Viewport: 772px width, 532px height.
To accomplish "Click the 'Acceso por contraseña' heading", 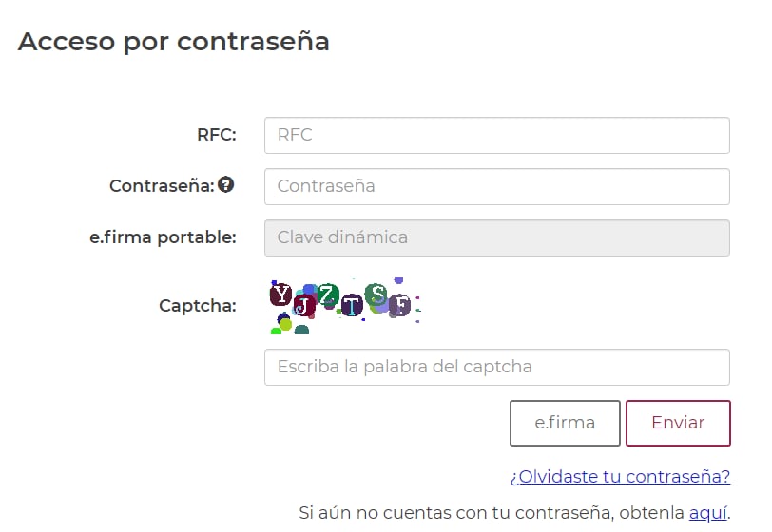I will click(174, 42).
